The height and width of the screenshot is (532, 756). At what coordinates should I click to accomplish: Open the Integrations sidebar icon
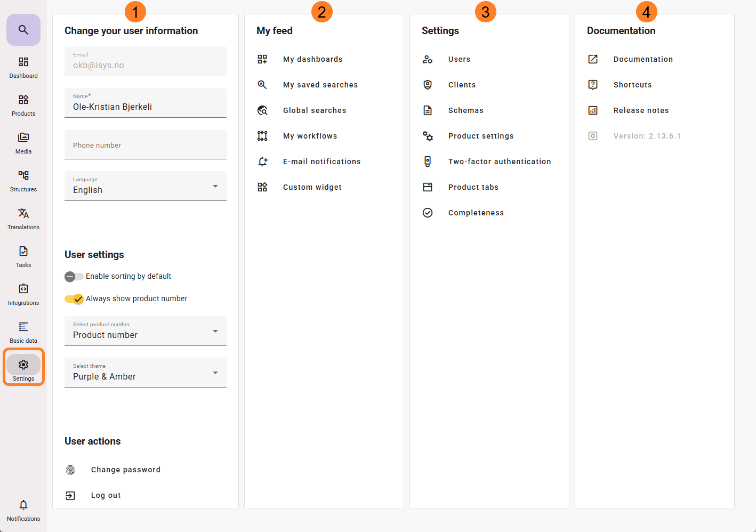23,289
